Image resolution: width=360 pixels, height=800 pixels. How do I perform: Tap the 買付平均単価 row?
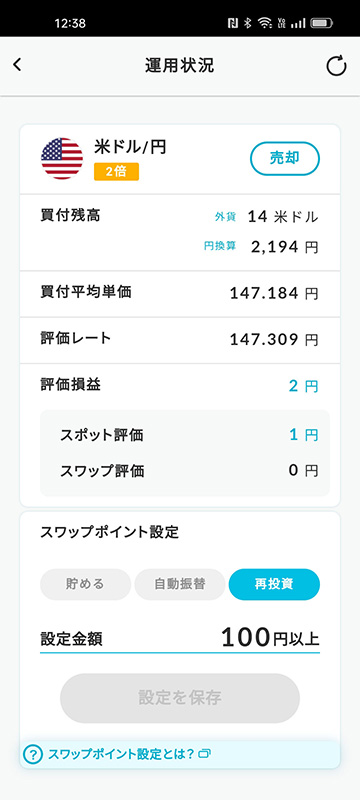(x=179, y=293)
